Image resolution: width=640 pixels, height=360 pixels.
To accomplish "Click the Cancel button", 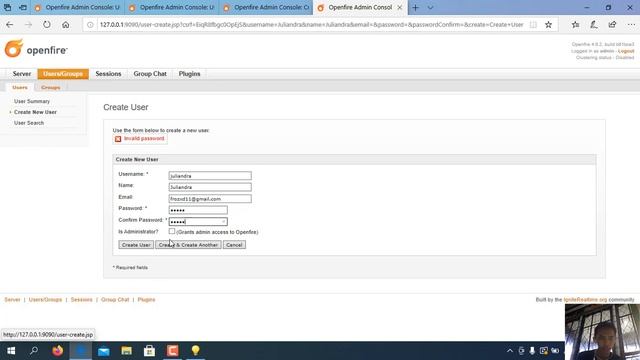I will (234, 245).
